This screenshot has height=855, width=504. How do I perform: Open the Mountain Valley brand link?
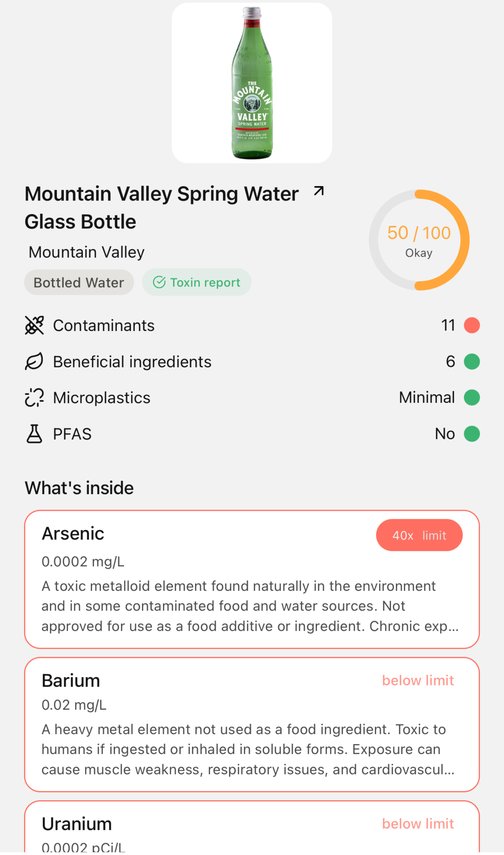(86, 252)
